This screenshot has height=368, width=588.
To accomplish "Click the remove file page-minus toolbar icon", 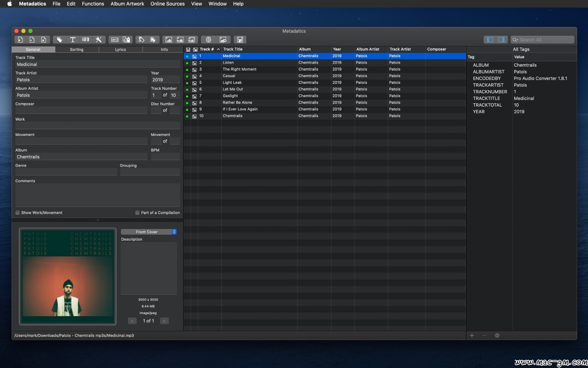I will 32,40.
